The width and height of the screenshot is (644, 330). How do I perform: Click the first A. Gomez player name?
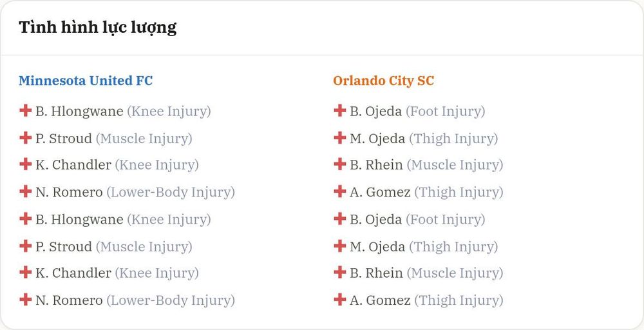coord(380,192)
